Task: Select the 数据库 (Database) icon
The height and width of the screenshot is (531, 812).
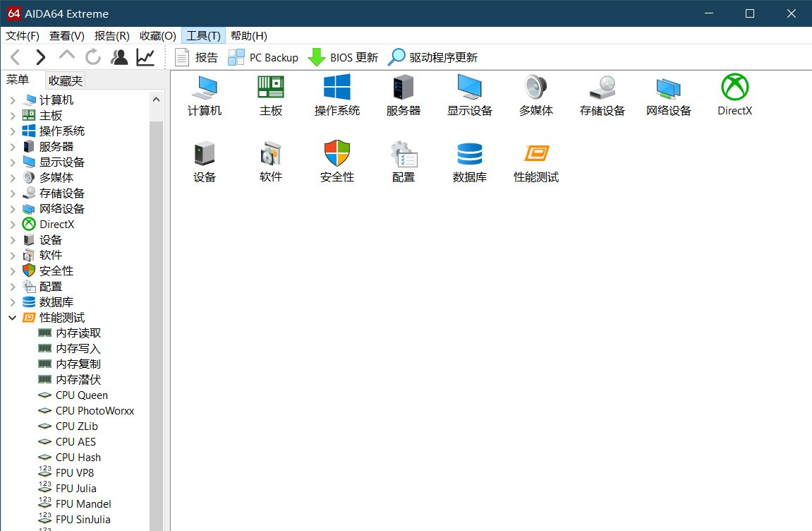Action: [469, 159]
